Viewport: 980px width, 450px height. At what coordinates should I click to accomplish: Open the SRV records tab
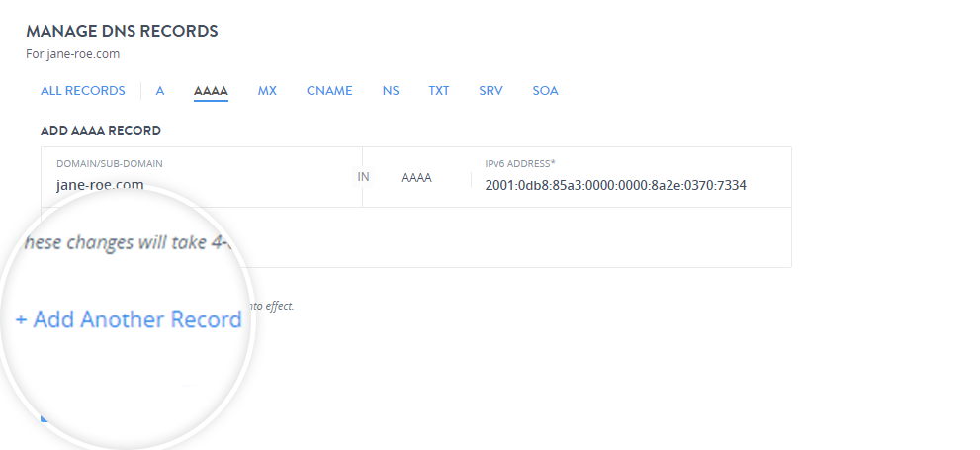[490, 91]
